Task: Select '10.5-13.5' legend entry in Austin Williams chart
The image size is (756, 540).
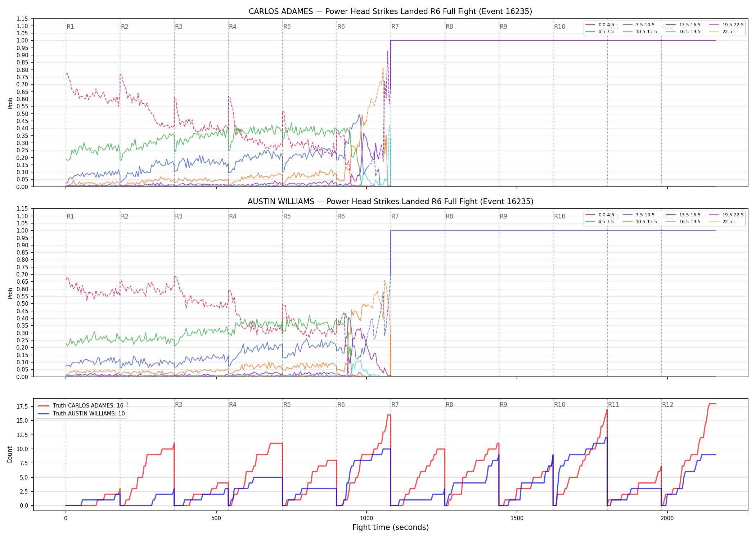Action: 640,222
